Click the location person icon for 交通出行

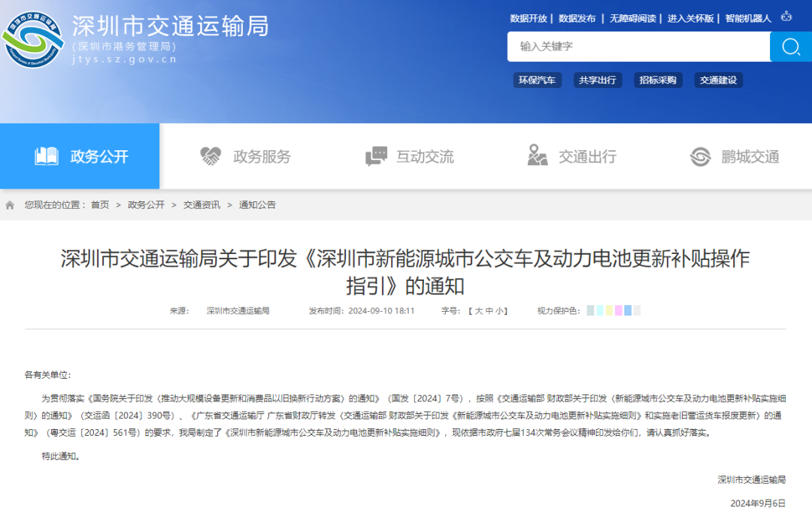point(537,156)
